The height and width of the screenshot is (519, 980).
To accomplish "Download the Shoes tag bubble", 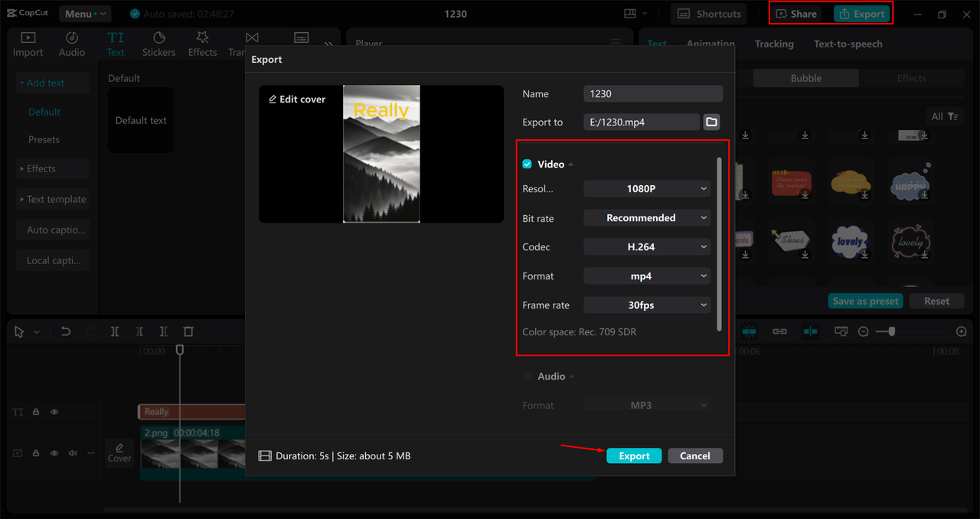I will [x=805, y=254].
